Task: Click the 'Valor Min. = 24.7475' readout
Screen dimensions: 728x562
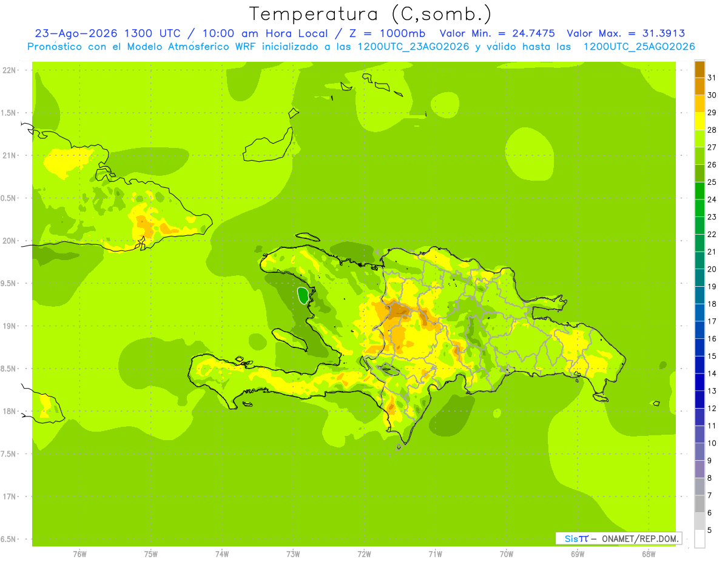Action: (x=497, y=33)
